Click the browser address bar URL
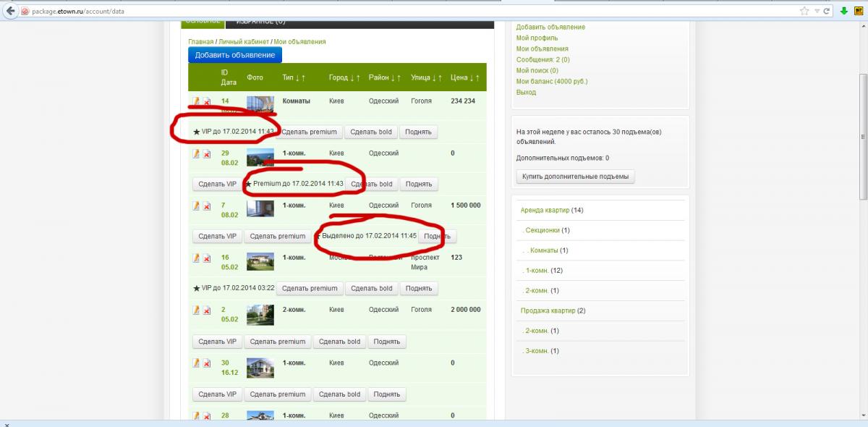This screenshot has height=427, width=868. tap(74, 12)
